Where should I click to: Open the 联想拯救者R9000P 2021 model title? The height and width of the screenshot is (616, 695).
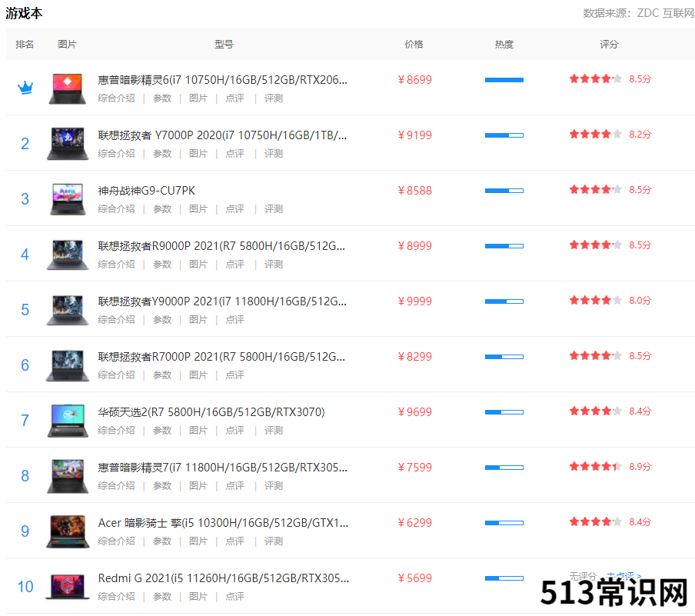click(x=221, y=246)
